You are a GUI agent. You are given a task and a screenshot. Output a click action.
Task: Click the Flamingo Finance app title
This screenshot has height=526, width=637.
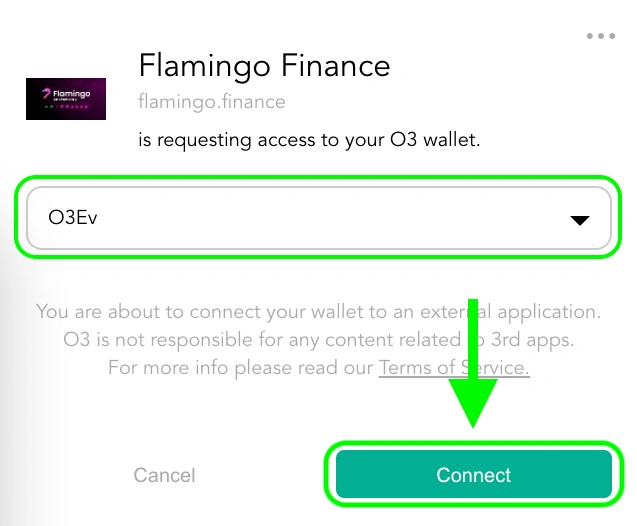coord(264,66)
